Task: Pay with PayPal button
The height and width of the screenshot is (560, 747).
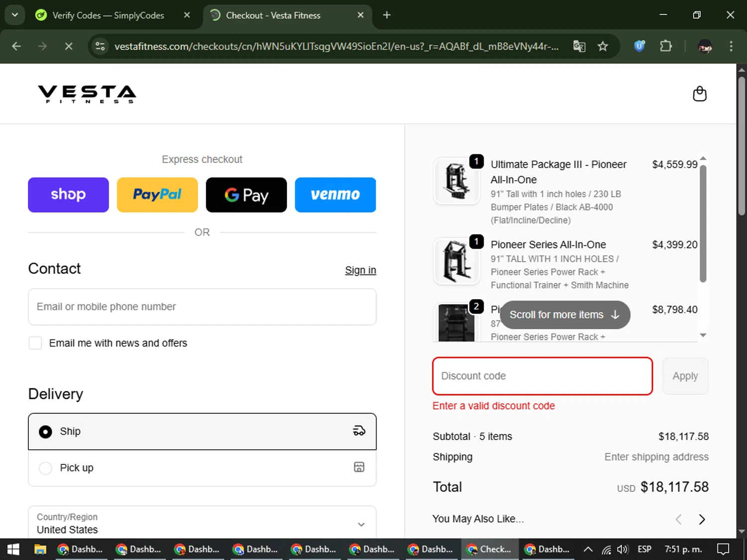Action: click(x=157, y=195)
